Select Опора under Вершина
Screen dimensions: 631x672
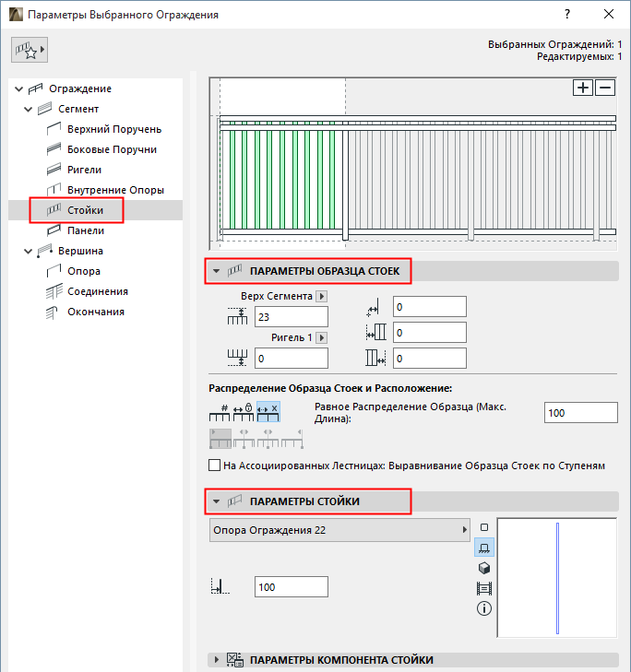84,271
